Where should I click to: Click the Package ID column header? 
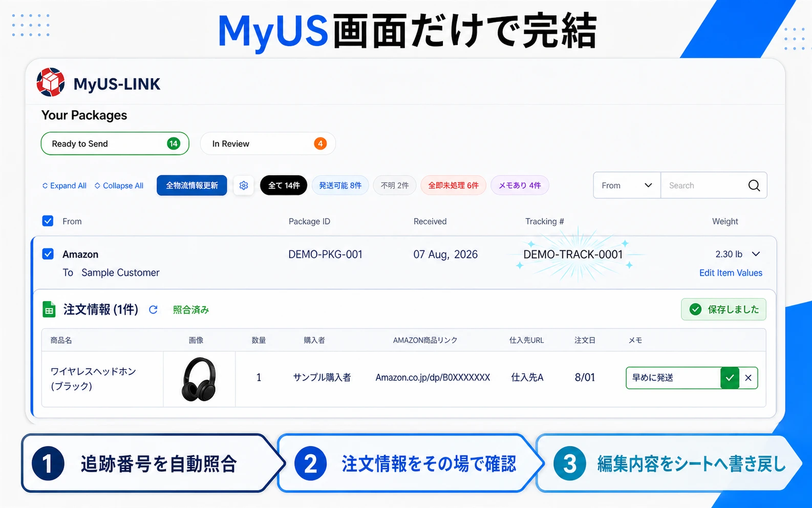click(x=309, y=221)
